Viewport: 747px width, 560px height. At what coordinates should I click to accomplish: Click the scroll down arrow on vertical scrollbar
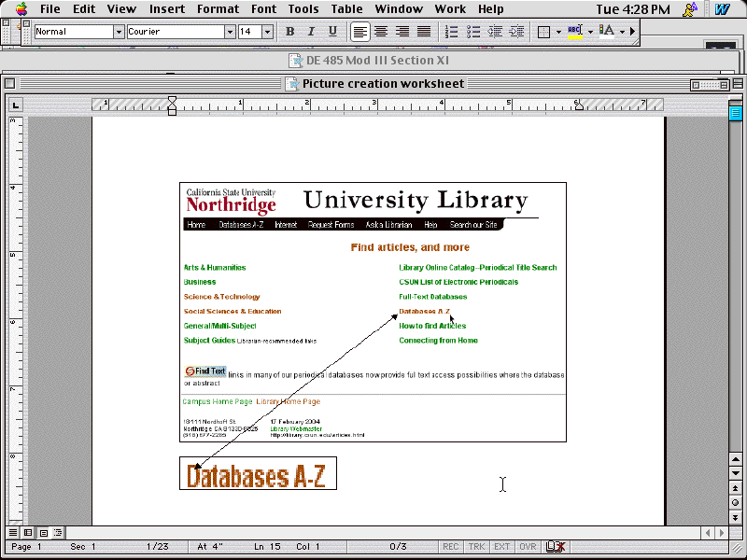pyautogui.click(x=735, y=473)
